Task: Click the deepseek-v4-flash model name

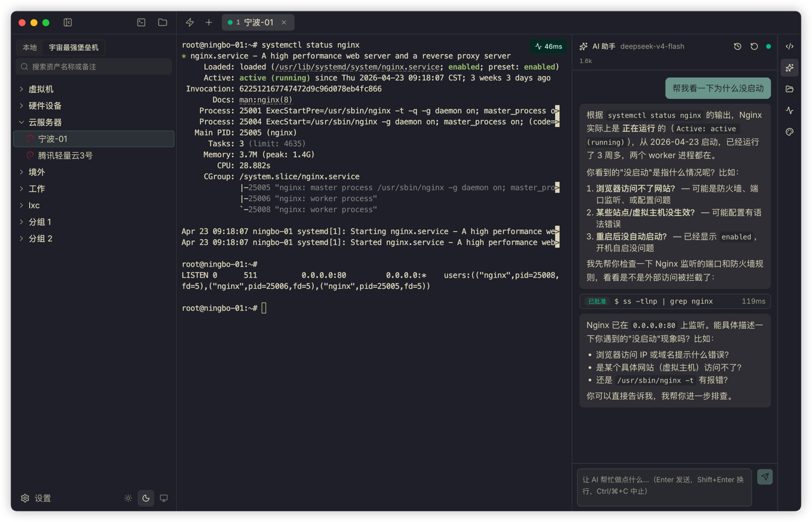Action: (x=652, y=46)
